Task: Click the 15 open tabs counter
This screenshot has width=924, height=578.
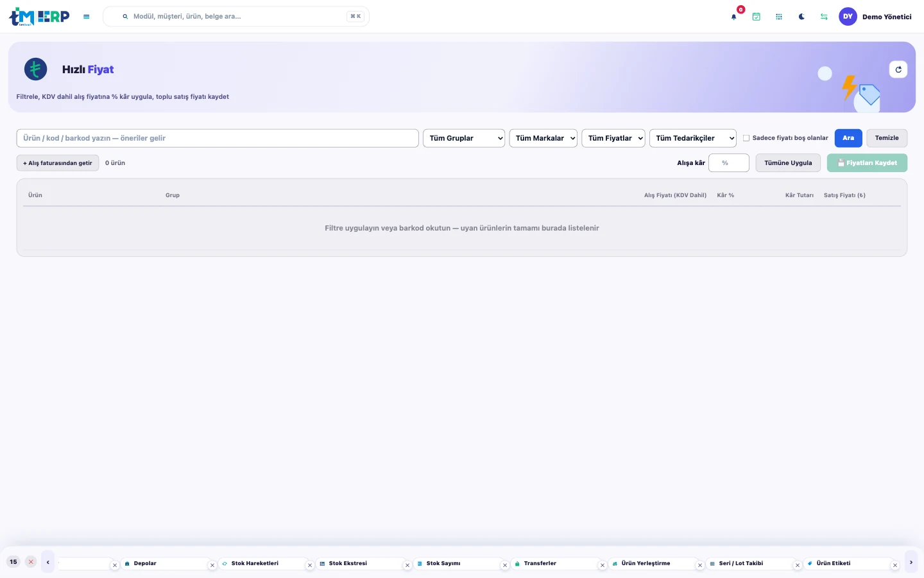Action: click(13, 562)
